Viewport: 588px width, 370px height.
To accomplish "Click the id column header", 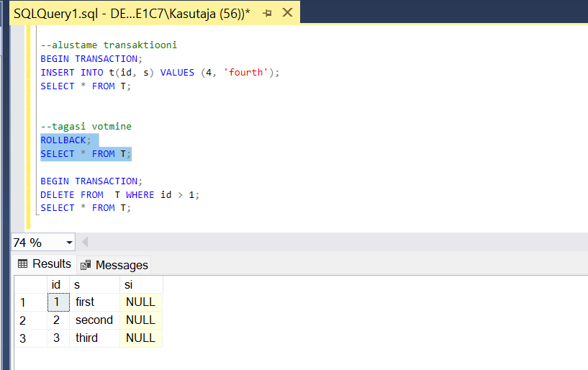I will coord(58,285).
